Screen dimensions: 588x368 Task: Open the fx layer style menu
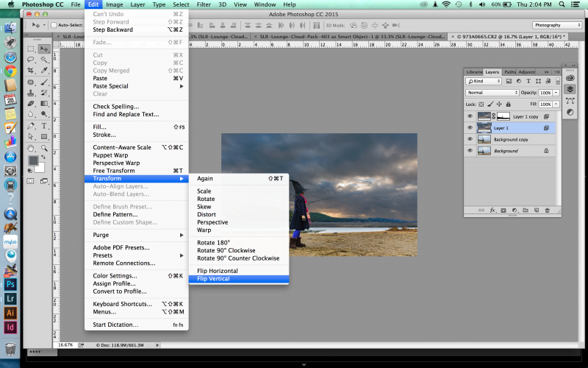pyautogui.click(x=492, y=210)
